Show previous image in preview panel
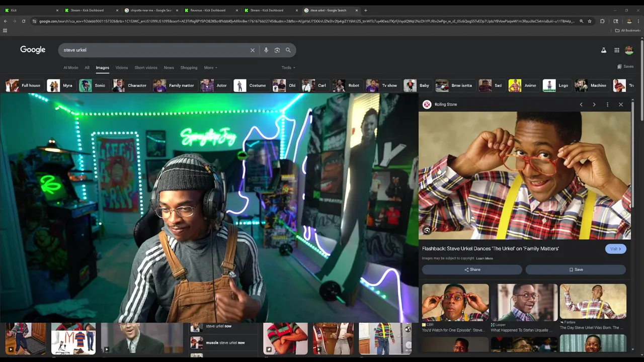 point(581,105)
